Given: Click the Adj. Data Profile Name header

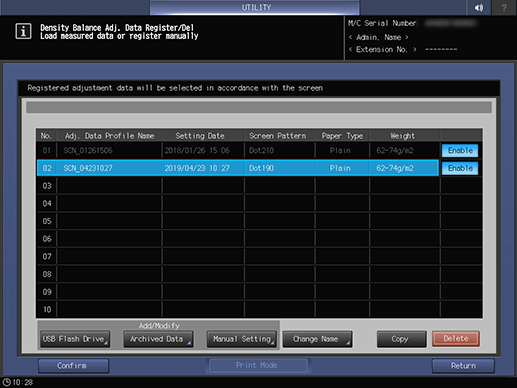Looking at the screenshot, I should [x=109, y=136].
